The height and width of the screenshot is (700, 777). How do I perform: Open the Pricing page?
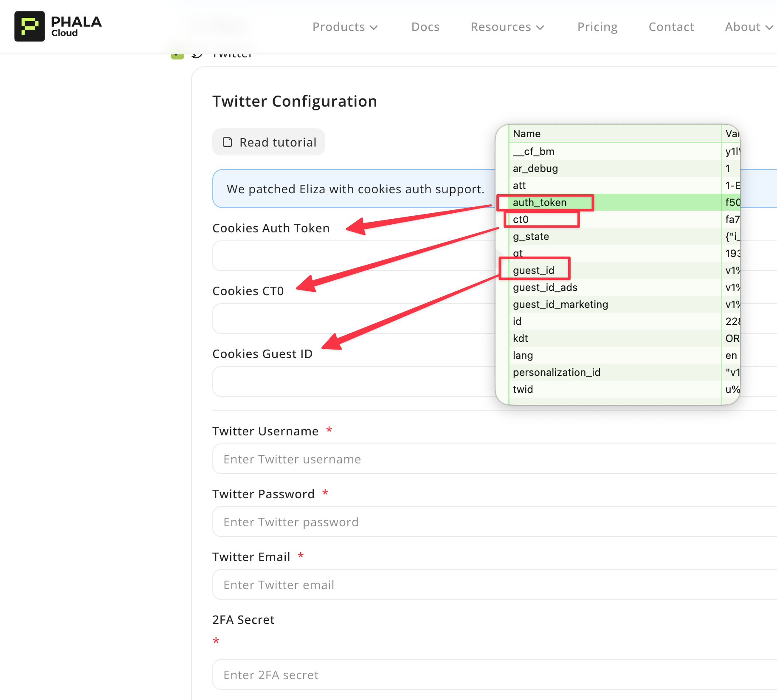pyautogui.click(x=597, y=27)
